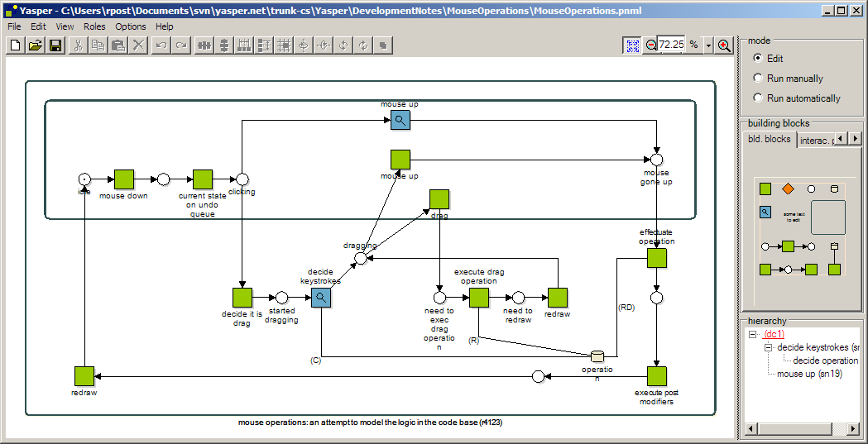Save the model with the floppy disk icon
Viewport: 868px width, 444px height.
tap(55, 45)
